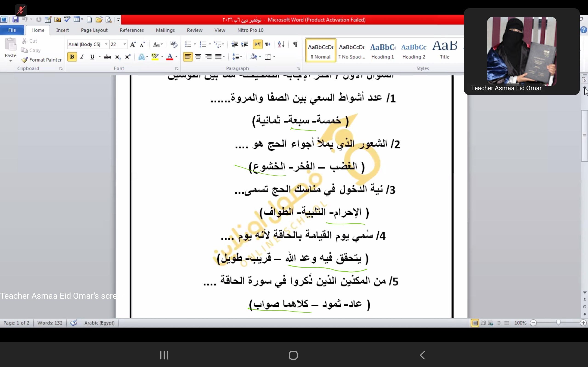Image resolution: width=588 pixels, height=367 pixels.
Task: Apply the Heading 1 style
Action: [x=382, y=50]
